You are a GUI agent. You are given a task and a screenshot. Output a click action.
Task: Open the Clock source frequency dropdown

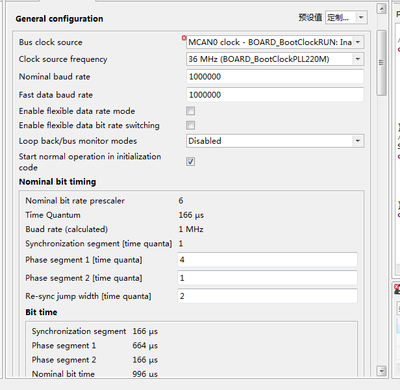point(275,59)
